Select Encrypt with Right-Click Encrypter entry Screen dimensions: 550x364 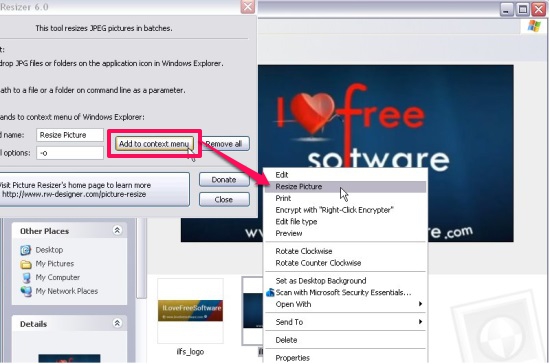click(x=346, y=210)
